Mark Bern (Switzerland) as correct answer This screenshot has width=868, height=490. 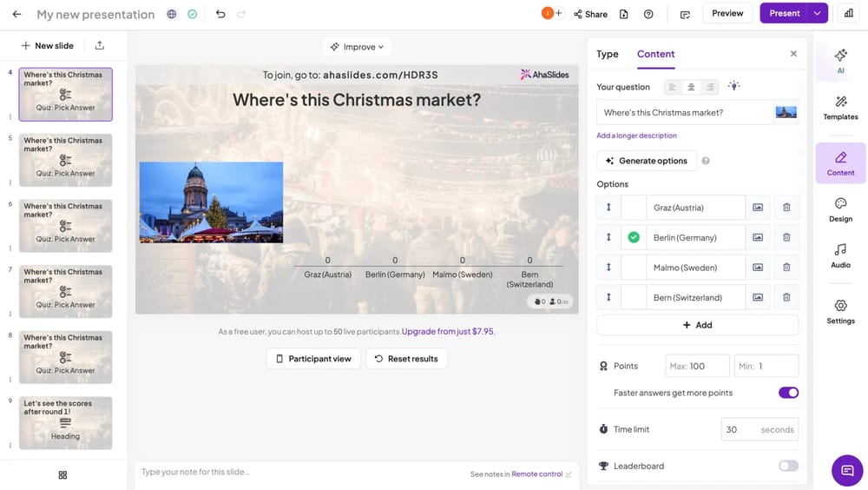tap(634, 297)
